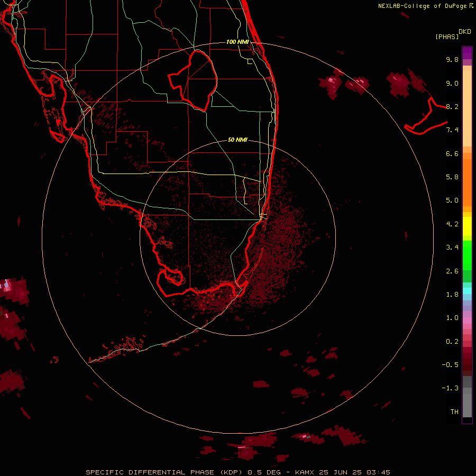The width and height of the screenshot is (476, 476).
Task: Select the 5.8 scale value
Action: coord(452,177)
